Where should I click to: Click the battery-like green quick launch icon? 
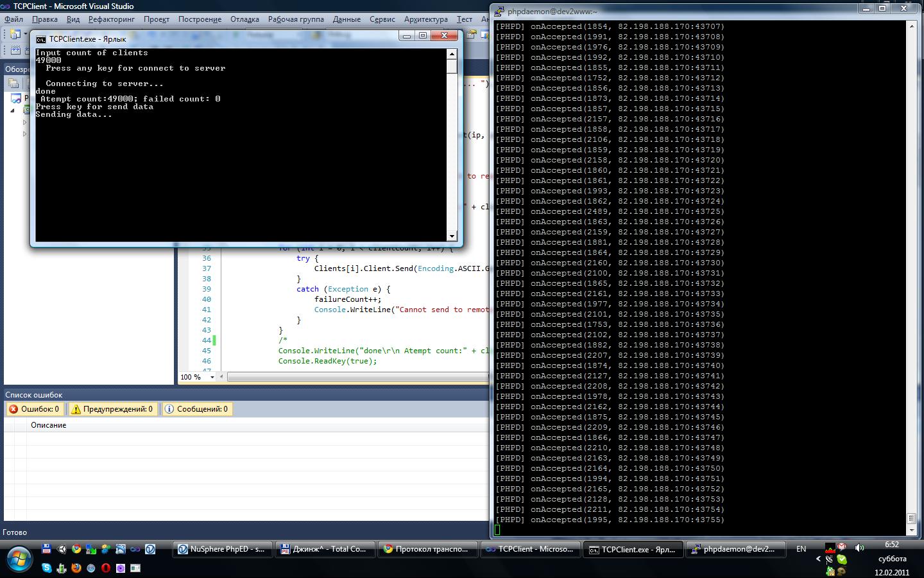(x=62, y=568)
